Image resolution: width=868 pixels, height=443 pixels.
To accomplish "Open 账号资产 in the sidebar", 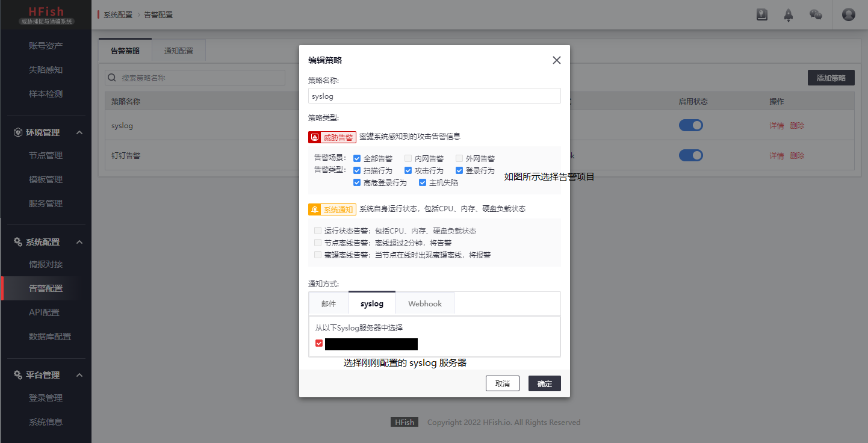I will point(46,46).
